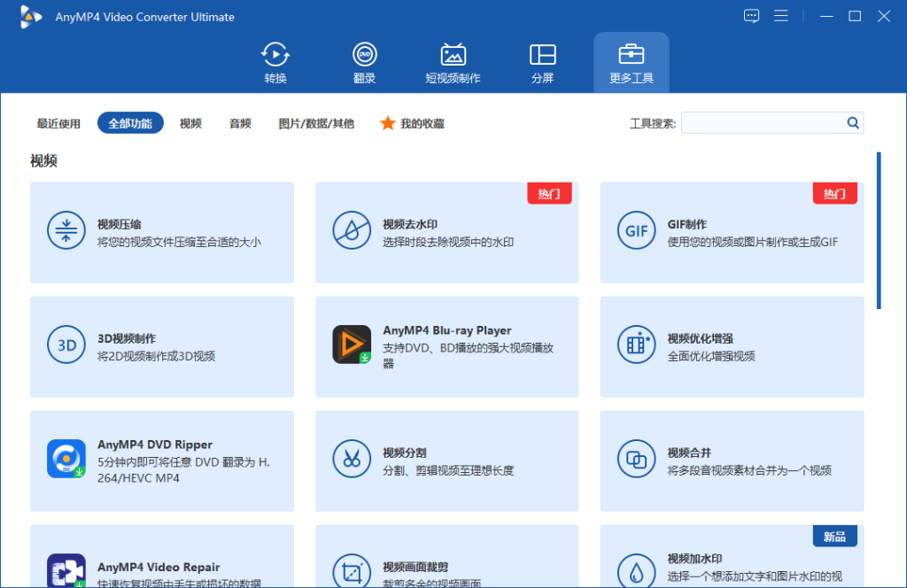
Task: Open the 短视频制作 short video section
Action: click(453, 60)
